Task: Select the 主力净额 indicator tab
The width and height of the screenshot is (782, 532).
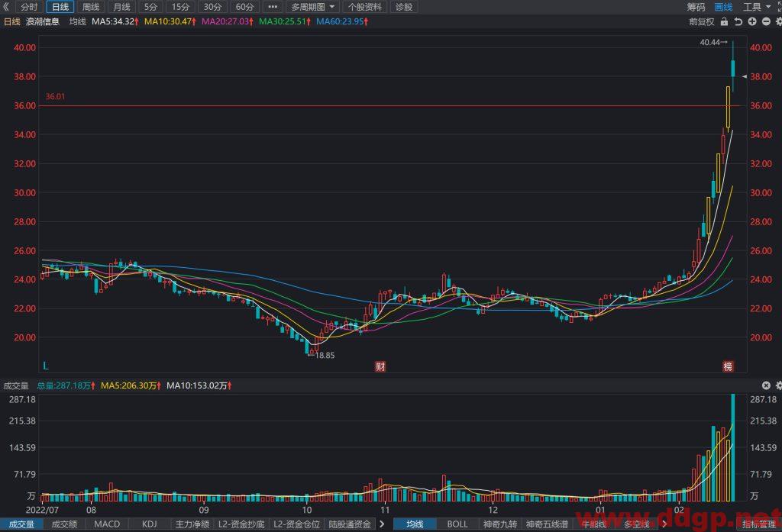Action: pos(192,524)
